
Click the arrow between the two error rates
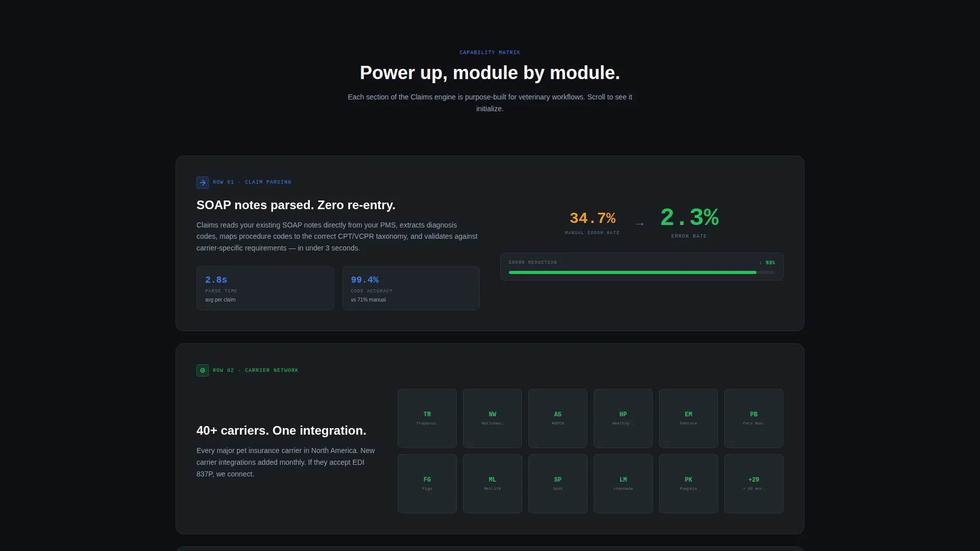[x=640, y=224]
